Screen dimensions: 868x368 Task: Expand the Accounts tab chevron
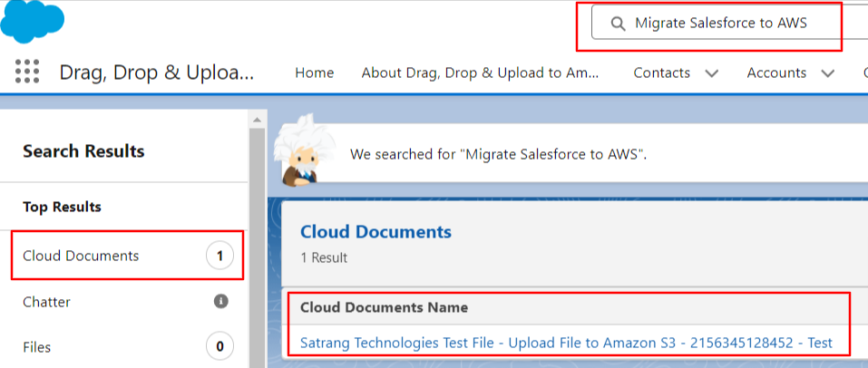tap(827, 73)
